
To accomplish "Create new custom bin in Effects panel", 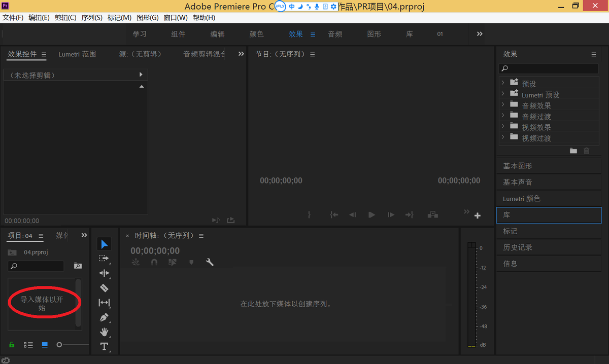I will pyautogui.click(x=573, y=151).
